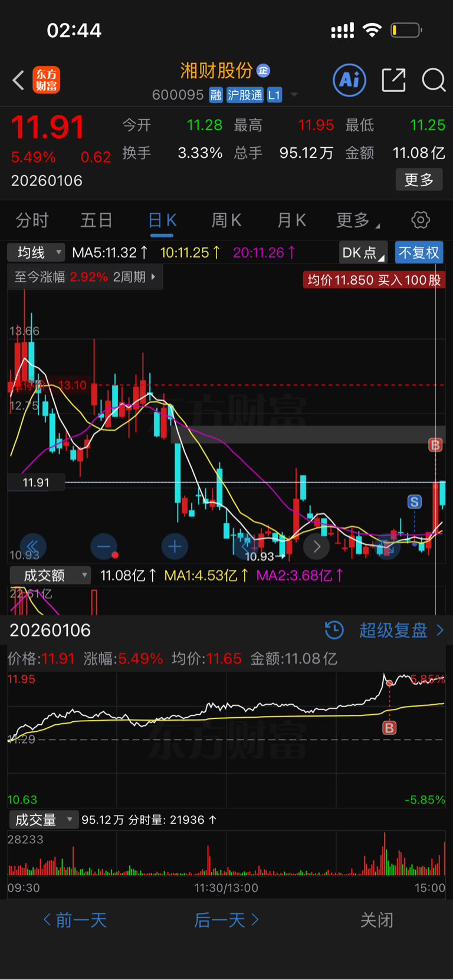
Task: Tap the B marker on intraday chart
Action: (x=389, y=728)
